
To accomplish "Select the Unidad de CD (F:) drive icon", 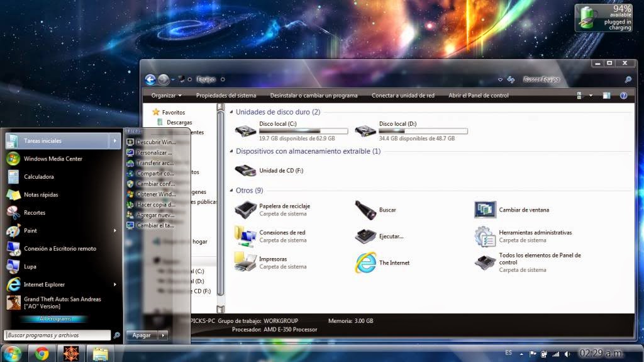I will click(x=246, y=171).
